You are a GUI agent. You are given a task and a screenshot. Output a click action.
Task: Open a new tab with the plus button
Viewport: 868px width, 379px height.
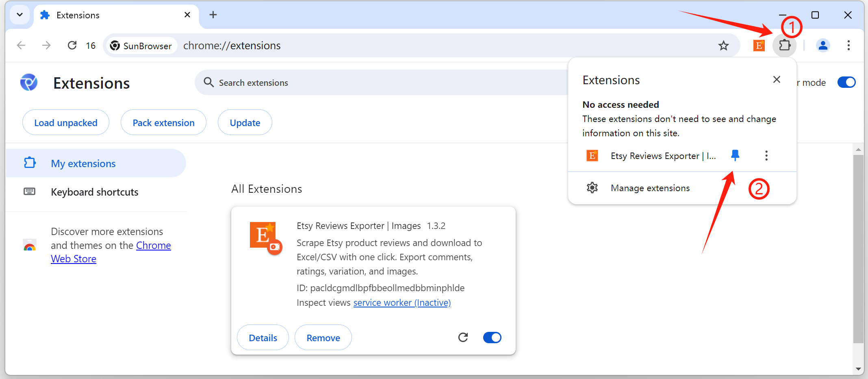coord(213,15)
